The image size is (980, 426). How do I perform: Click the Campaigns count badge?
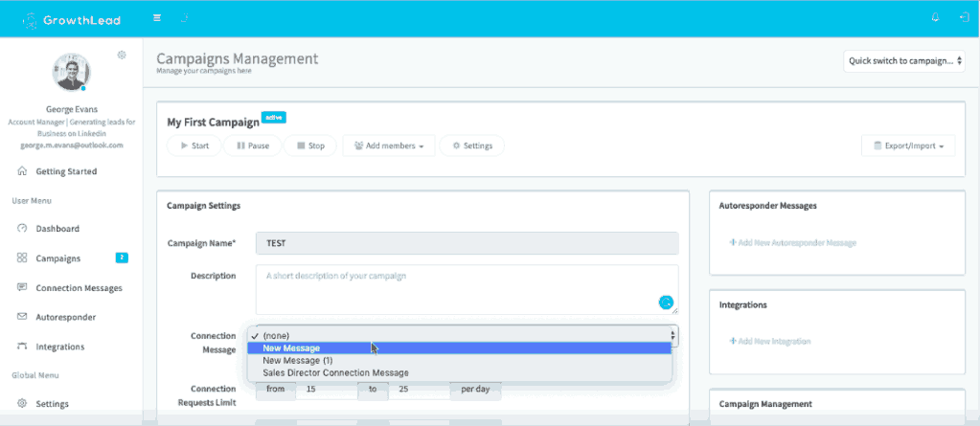122,258
